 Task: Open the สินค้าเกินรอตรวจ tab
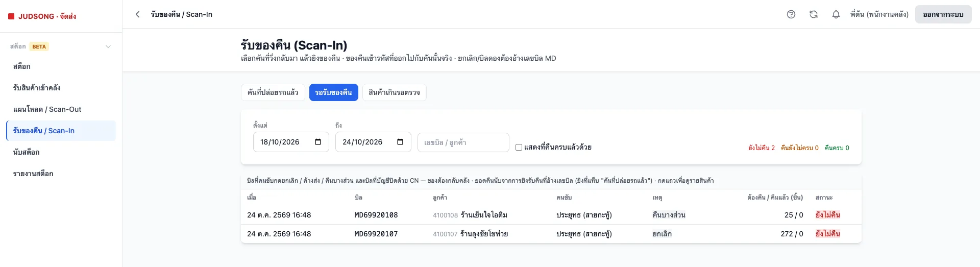pos(394,92)
